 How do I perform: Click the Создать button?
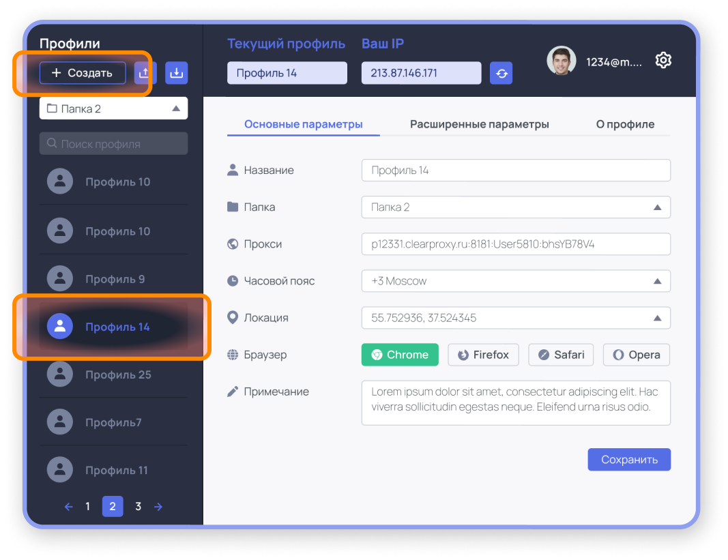83,73
